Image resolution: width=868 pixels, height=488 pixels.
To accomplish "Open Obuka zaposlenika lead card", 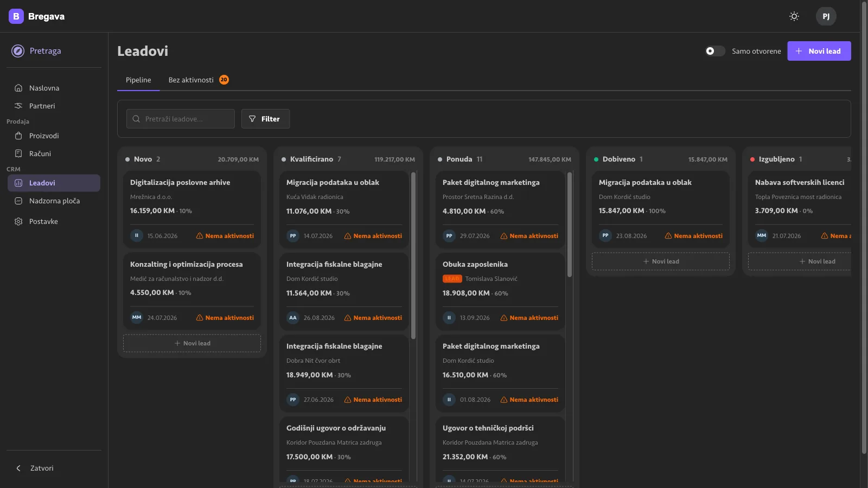I will [500, 291].
